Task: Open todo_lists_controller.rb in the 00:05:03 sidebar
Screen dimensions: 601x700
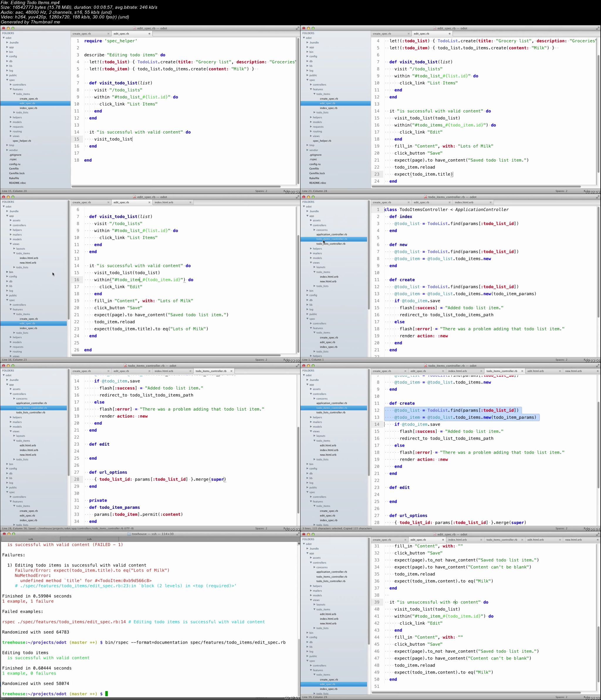Action: [31, 412]
